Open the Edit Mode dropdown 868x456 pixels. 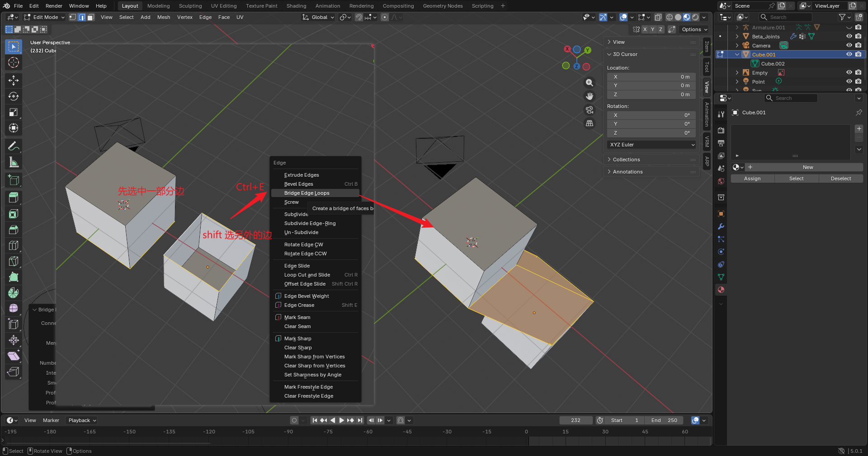[x=44, y=17]
